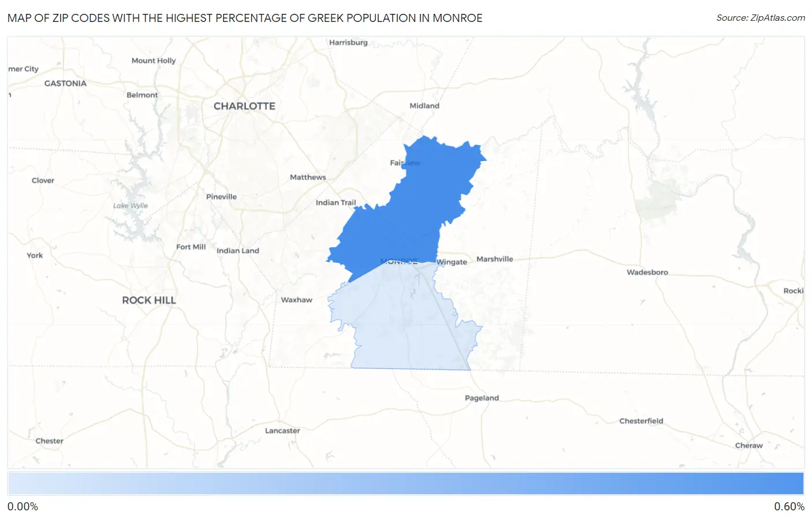Click the Source: ZipAtlas.com credit
This screenshot has height=519, width=812.
coord(761,18)
